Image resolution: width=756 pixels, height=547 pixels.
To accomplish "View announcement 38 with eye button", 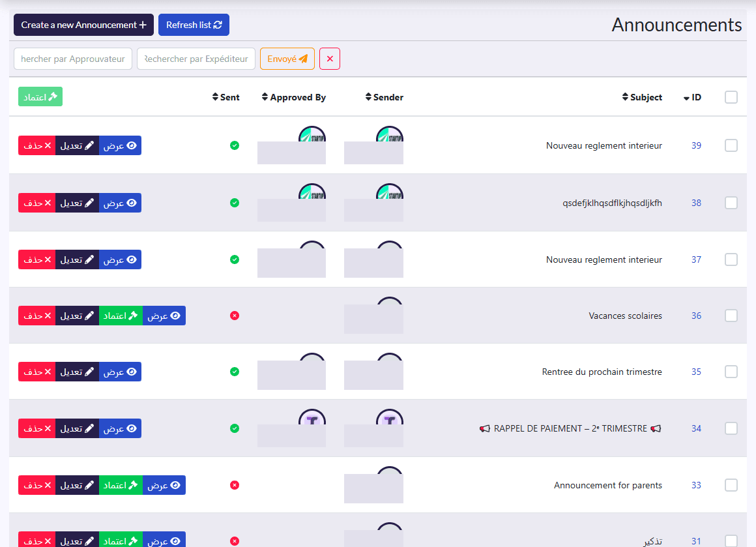I will (120, 203).
